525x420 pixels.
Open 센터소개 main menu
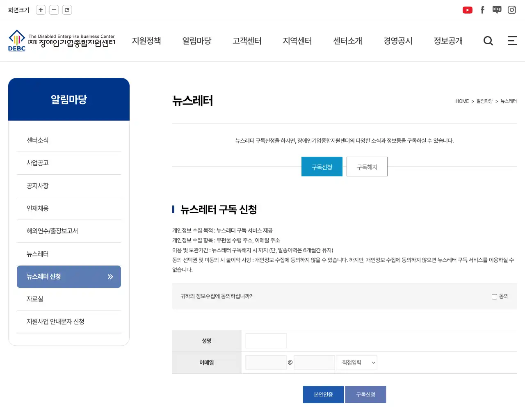(348, 41)
